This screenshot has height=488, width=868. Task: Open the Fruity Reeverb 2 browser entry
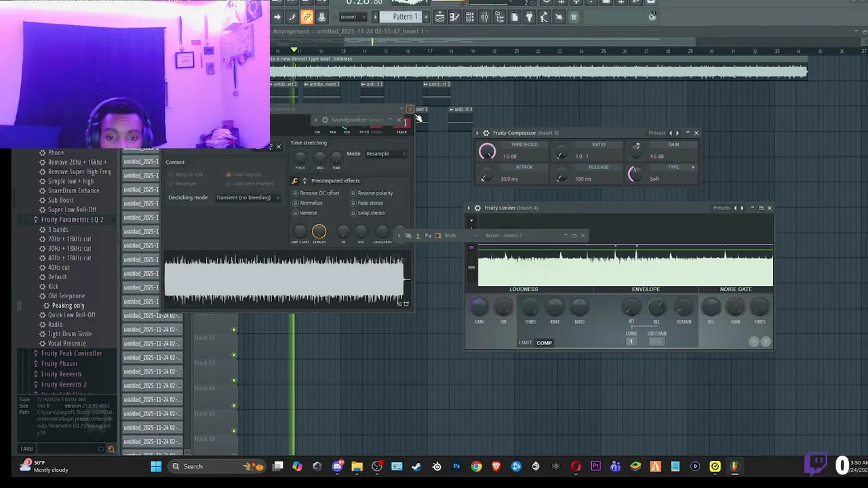[64, 385]
